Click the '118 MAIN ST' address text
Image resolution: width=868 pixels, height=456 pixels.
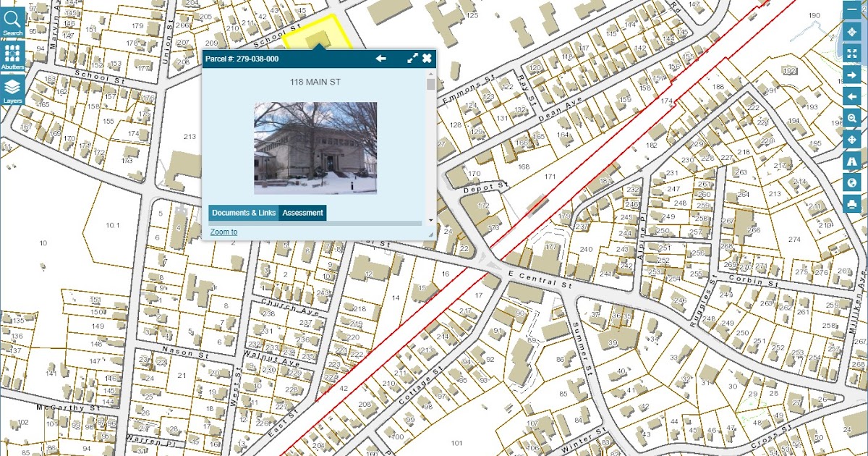coord(315,82)
